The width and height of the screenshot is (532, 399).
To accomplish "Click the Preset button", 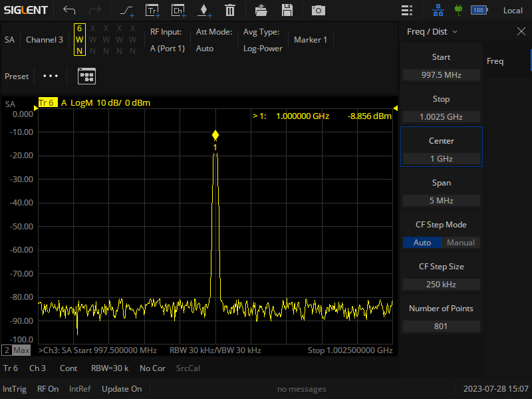I will pyautogui.click(x=17, y=76).
